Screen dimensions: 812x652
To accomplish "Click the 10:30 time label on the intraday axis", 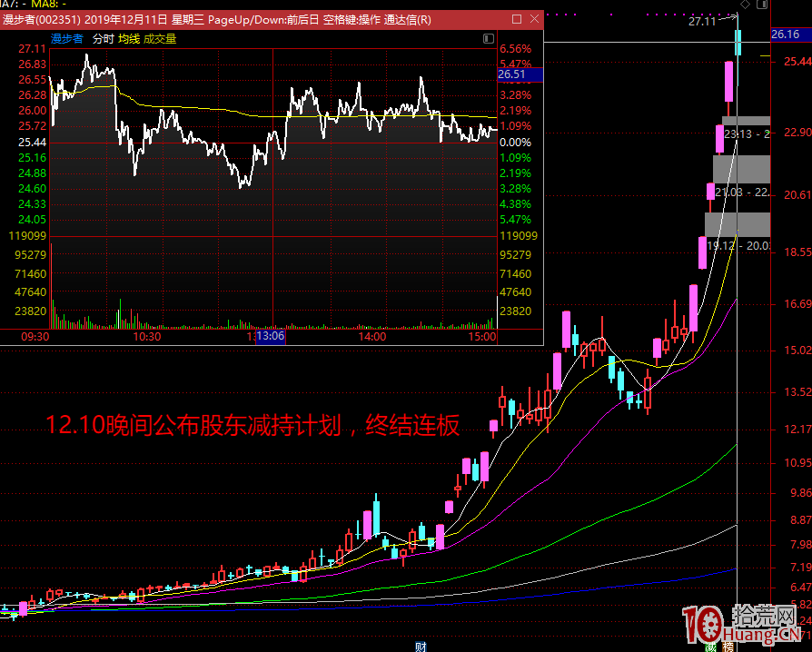I will coord(147,337).
